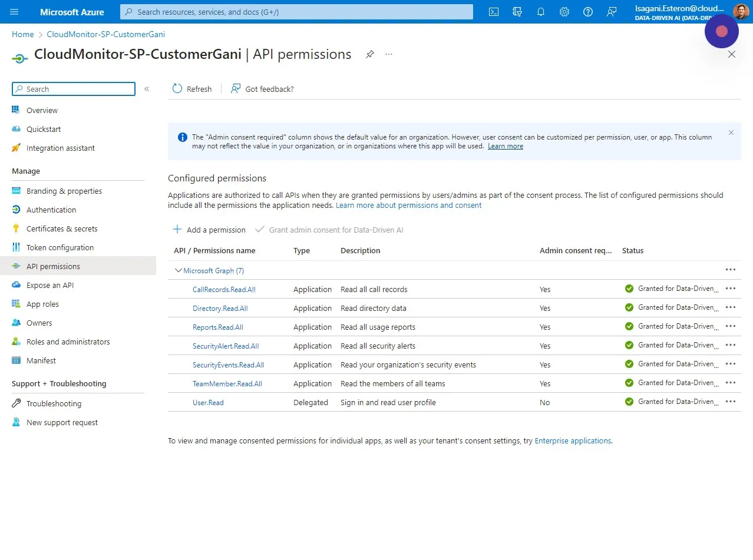753x560 pixels.
Task: Add a permission
Action: tap(209, 230)
